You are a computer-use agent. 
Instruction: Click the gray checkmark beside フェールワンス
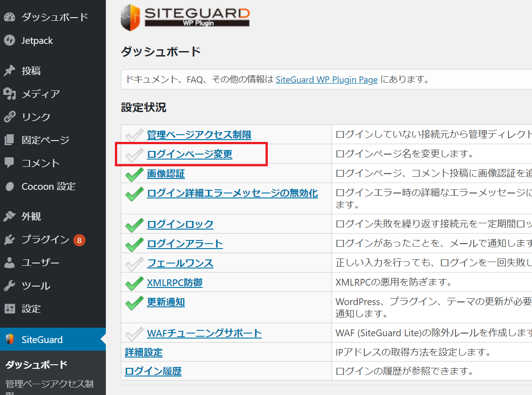tap(134, 264)
